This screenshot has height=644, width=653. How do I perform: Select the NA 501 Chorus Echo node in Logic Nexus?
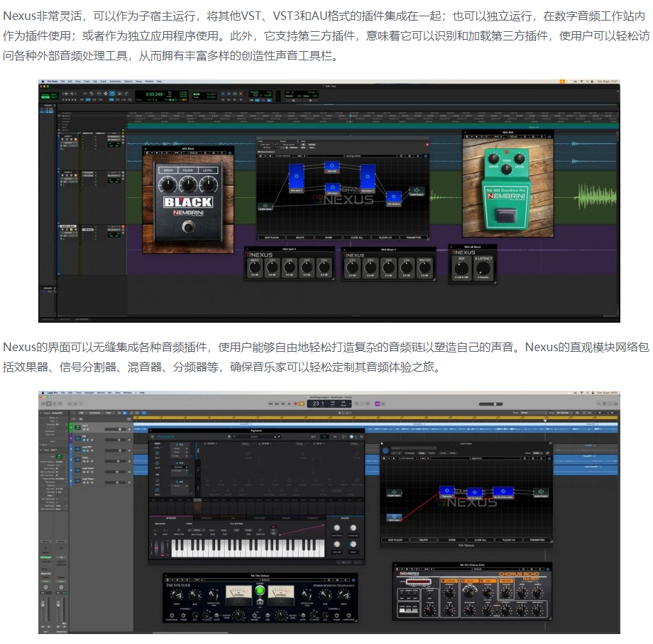(503, 492)
